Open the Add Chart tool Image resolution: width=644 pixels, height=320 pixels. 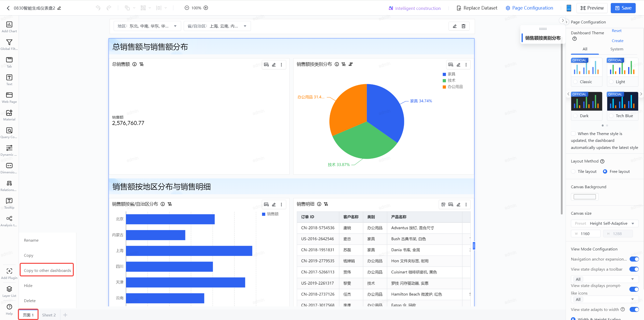coord(9,27)
